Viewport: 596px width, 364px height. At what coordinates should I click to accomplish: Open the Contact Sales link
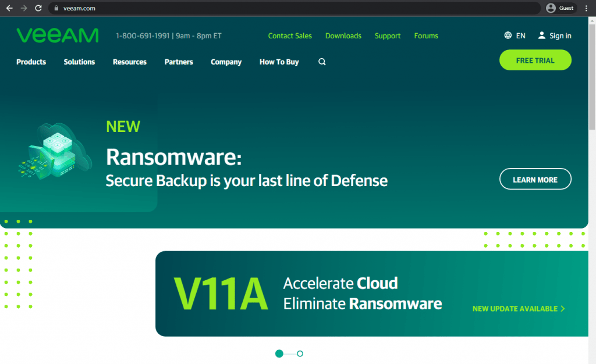tap(290, 35)
